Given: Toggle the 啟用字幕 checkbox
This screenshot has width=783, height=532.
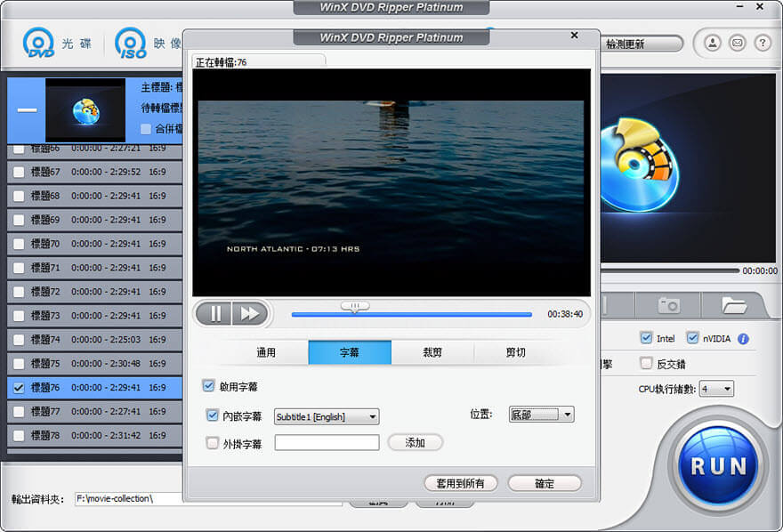Looking at the screenshot, I should 208,385.
